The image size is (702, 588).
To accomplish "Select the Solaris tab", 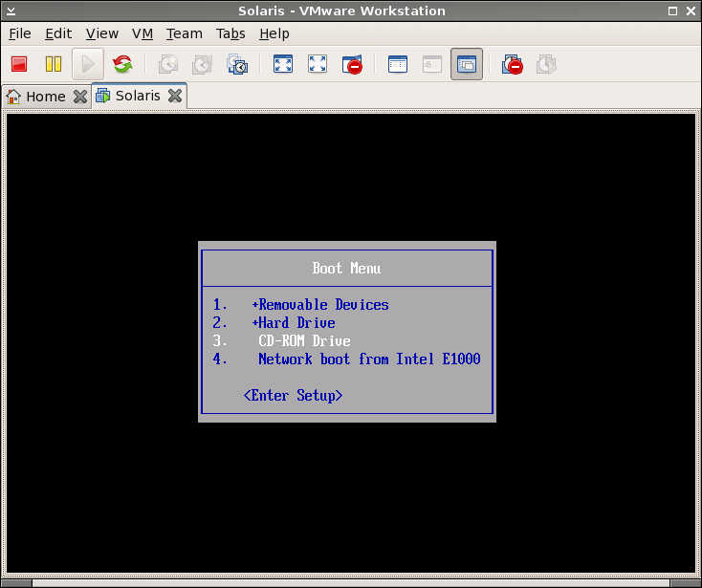I will (x=140, y=96).
